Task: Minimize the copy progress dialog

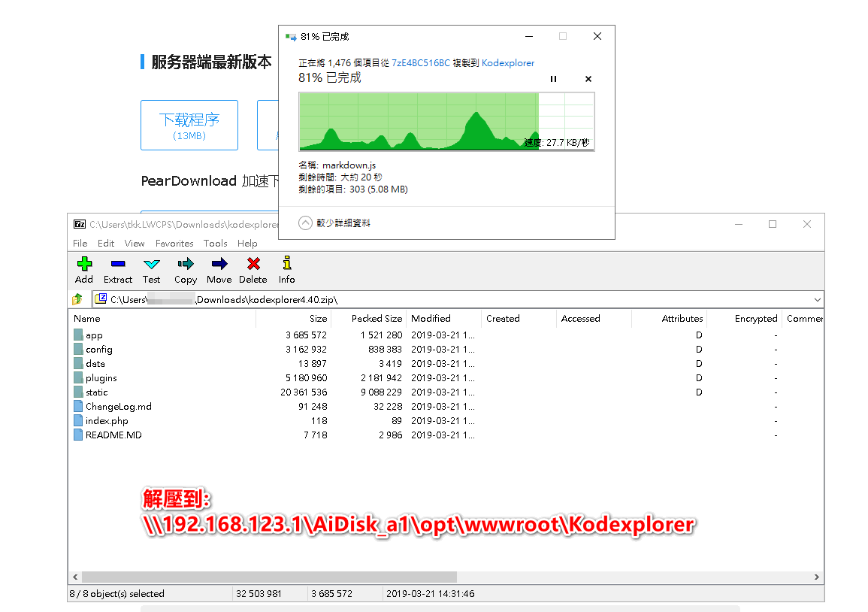Action: (x=529, y=37)
